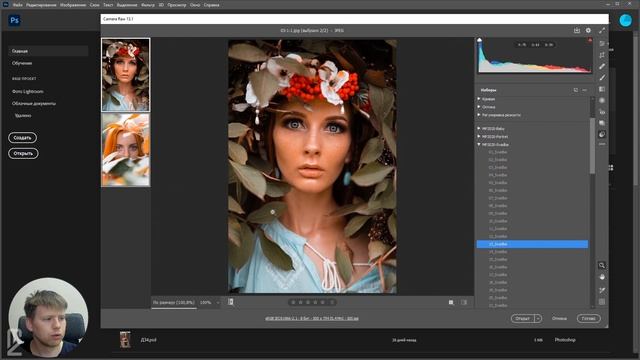Screen dimensions: 640x360
Task: Open the Справка menu
Action: pos(211,5)
